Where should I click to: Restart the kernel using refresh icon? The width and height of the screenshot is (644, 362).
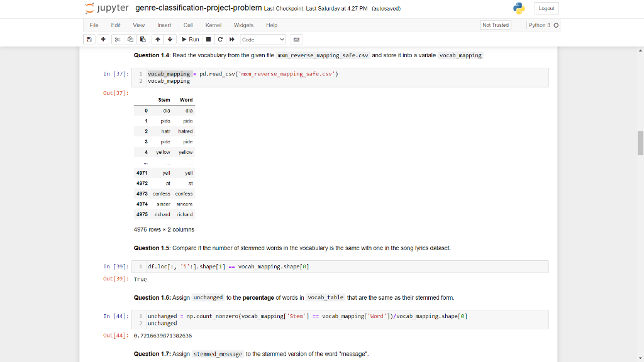(219, 38)
